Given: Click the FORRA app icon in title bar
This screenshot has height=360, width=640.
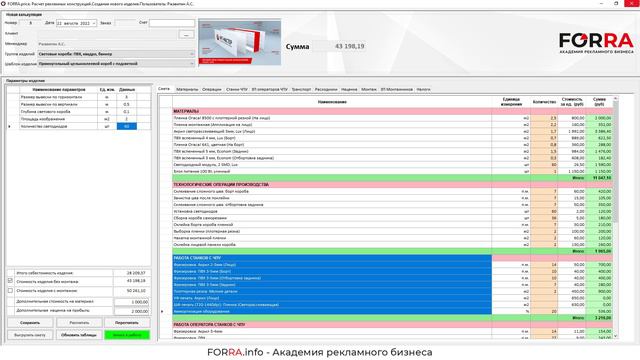Looking at the screenshot, I should [x=4, y=4].
